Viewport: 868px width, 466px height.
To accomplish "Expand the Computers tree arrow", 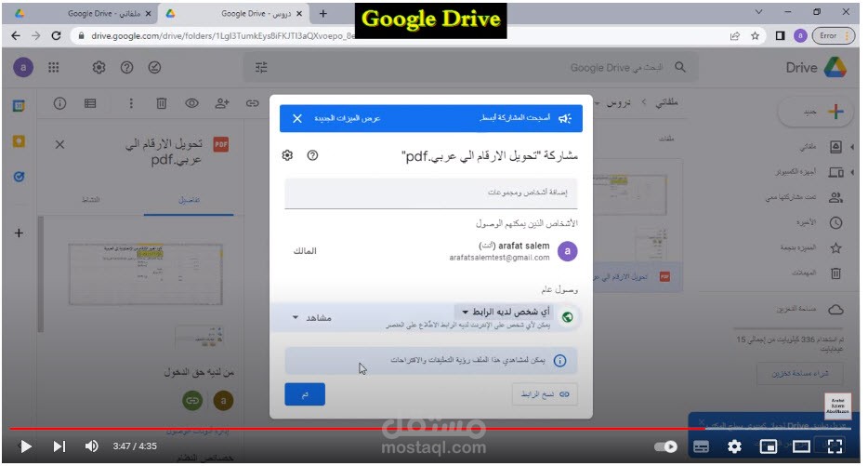I will click(x=853, y=172).
